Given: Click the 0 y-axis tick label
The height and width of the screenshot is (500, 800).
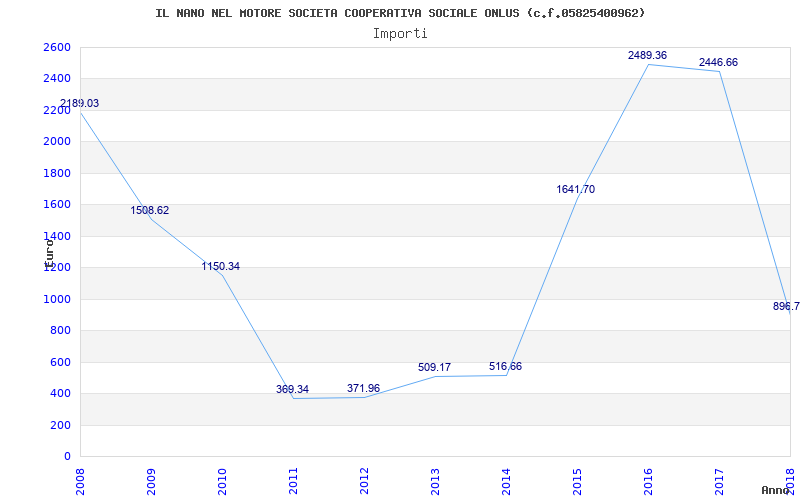Looking at the screenshot, I should click(67, 457).
